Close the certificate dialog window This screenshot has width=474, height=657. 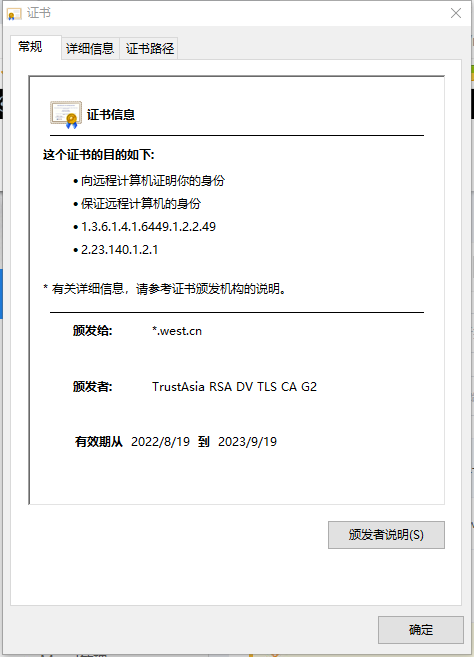456,13
